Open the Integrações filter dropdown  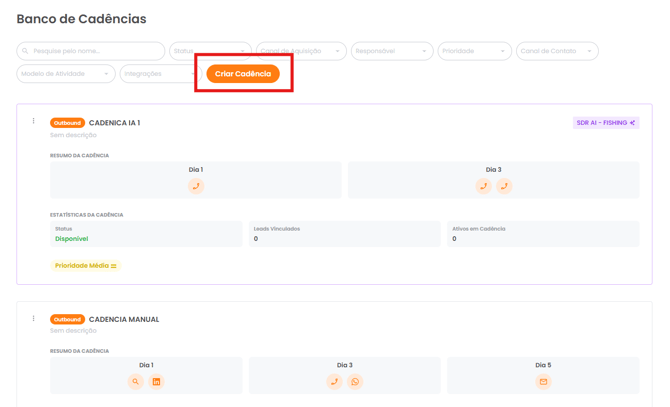tap(158, 74)
